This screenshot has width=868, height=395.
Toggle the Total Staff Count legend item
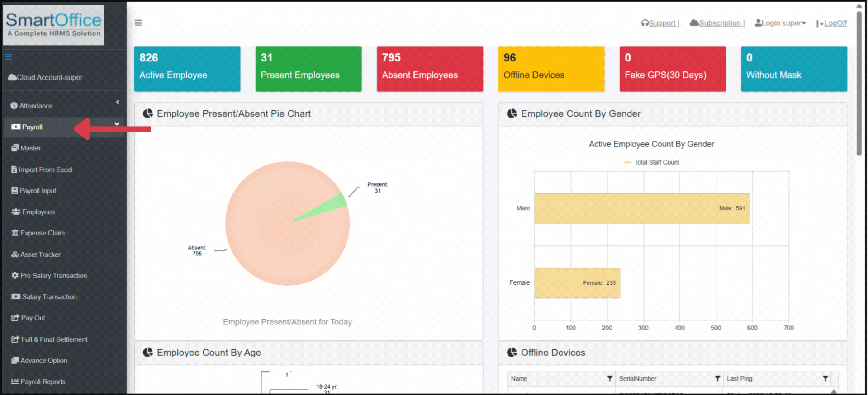[x=651, y=162]
